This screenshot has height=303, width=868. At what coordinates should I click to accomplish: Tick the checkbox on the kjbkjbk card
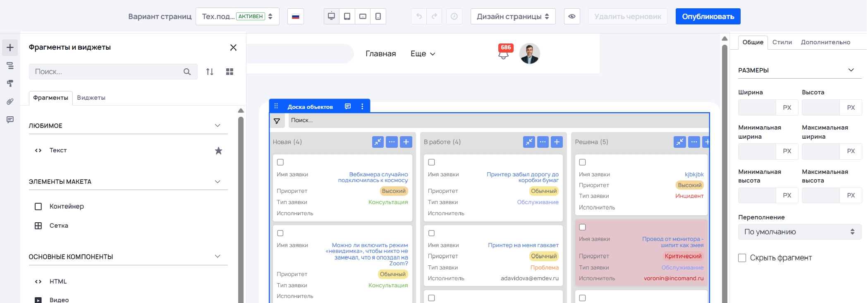coord(582,162)
